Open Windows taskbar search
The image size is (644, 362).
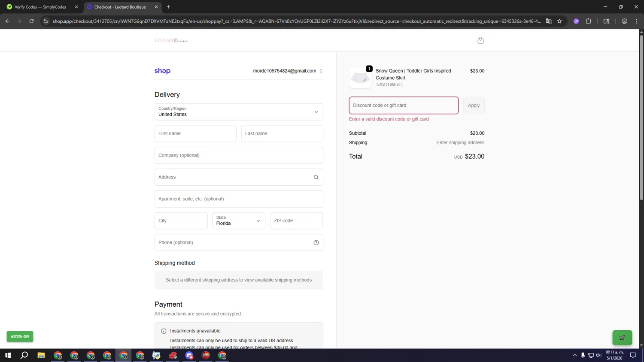pyautogui.click(x=24, y=355)
